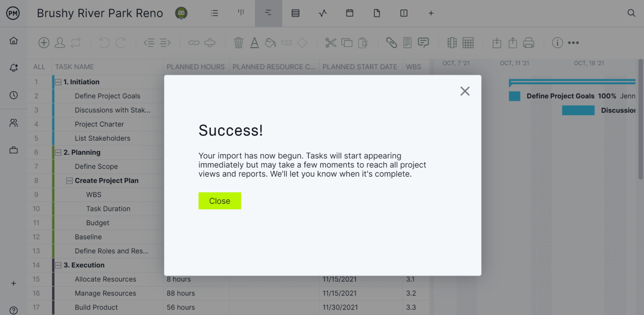Collapse the 3. Execution phase

pyautogui.click(x=58, y=265)
